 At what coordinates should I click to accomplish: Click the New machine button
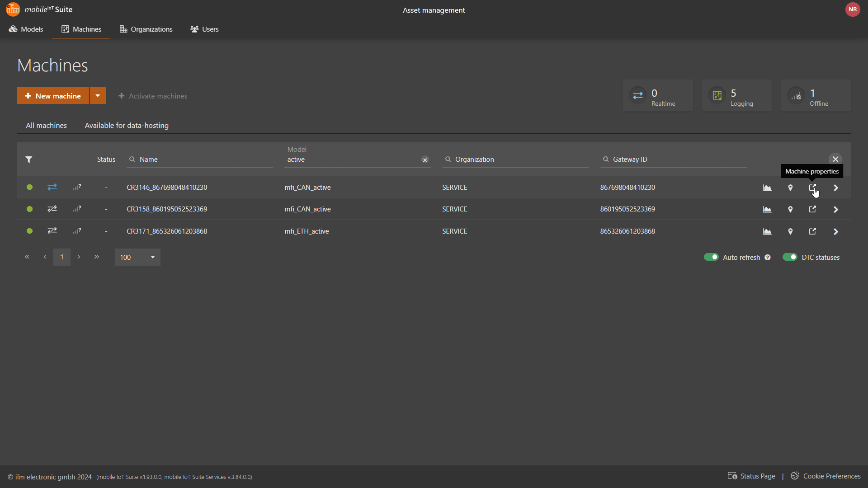click(x=53, y=96)
